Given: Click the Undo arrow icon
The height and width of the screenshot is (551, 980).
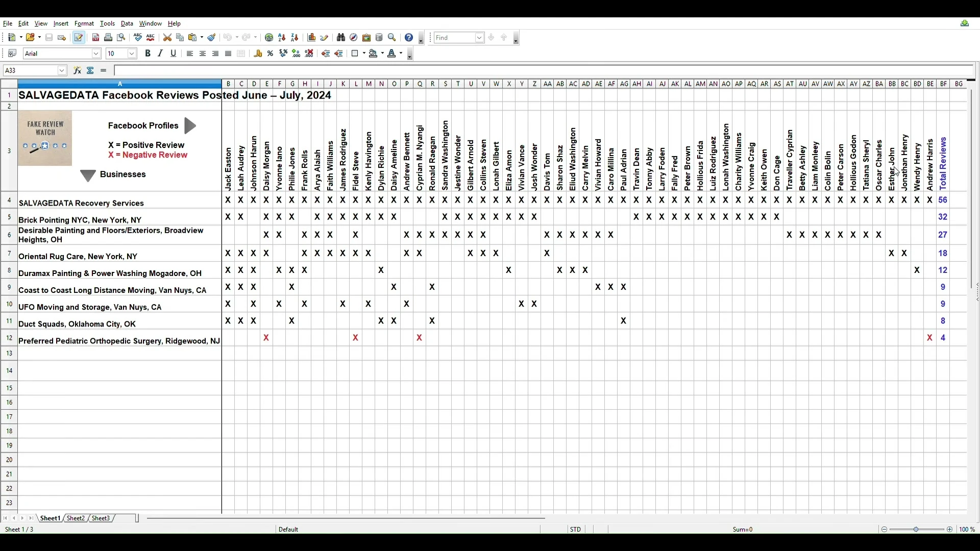Looking at the screenshot, I should 228,38.
